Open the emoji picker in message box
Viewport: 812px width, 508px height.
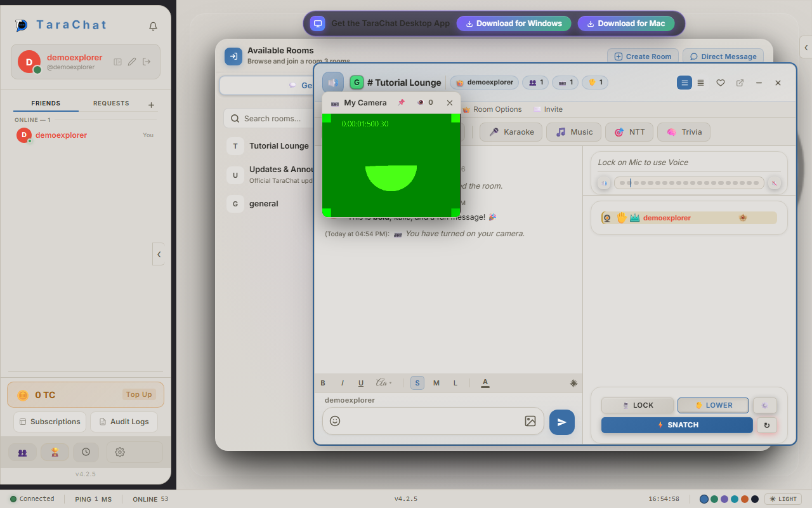click(x=335, y=421)
